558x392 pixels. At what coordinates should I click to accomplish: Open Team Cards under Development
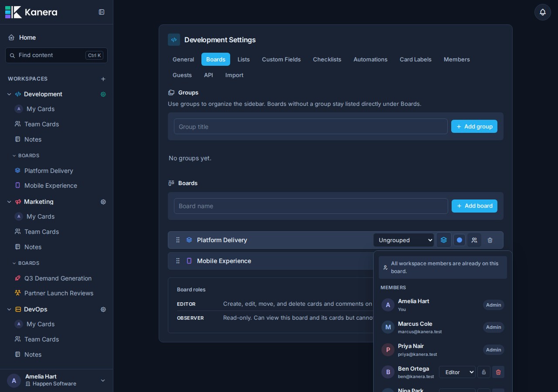coord(41,124)
